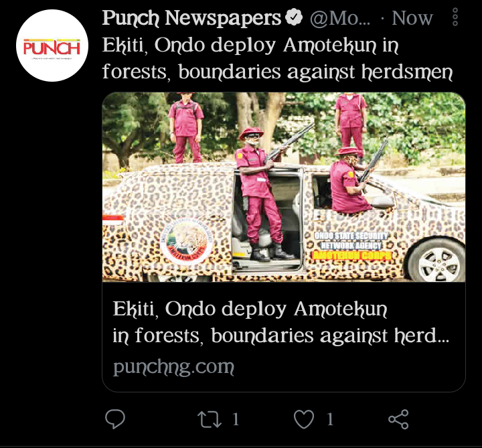
Task: Follow the card headline Ekiti, Ondo deploy Amotekun
Action: point(280,322)
